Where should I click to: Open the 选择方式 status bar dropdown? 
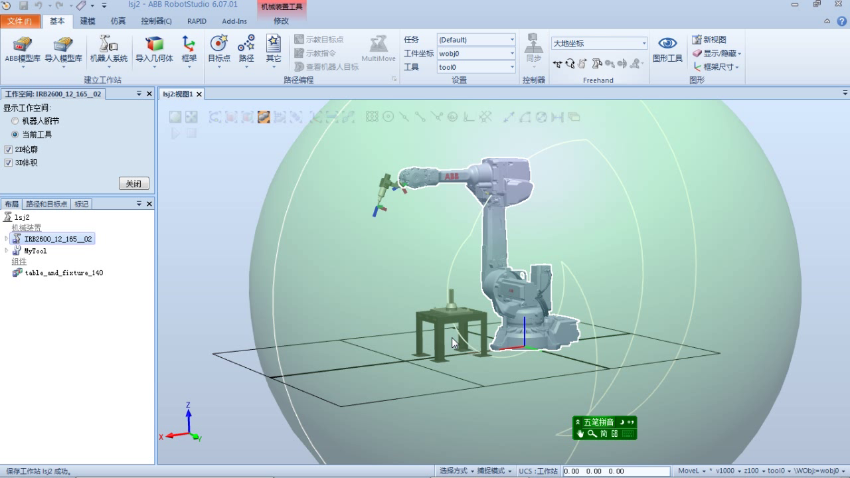[x=456, y=471]
